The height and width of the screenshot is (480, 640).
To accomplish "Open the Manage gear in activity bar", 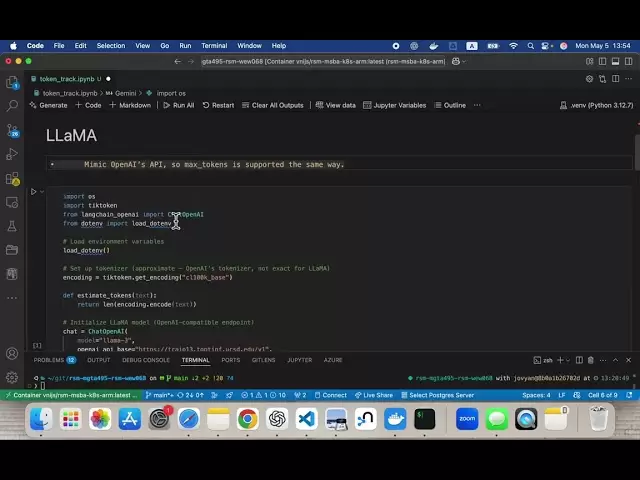I will (12, 377).
